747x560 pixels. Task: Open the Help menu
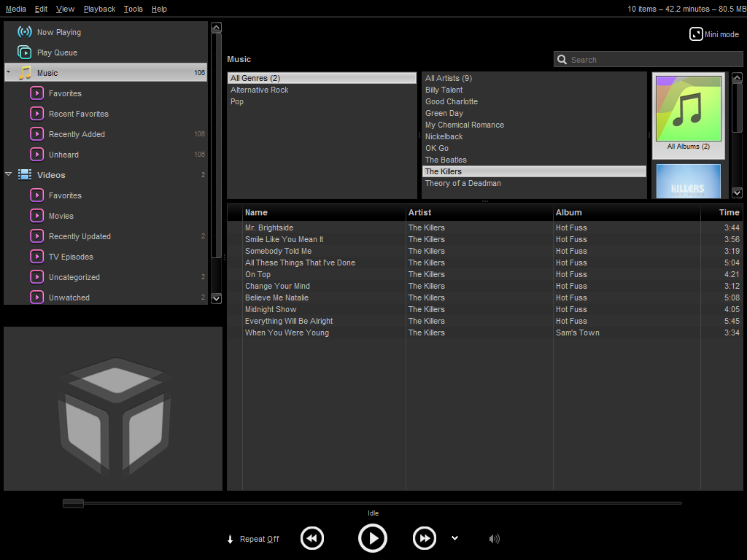(159, 9)
